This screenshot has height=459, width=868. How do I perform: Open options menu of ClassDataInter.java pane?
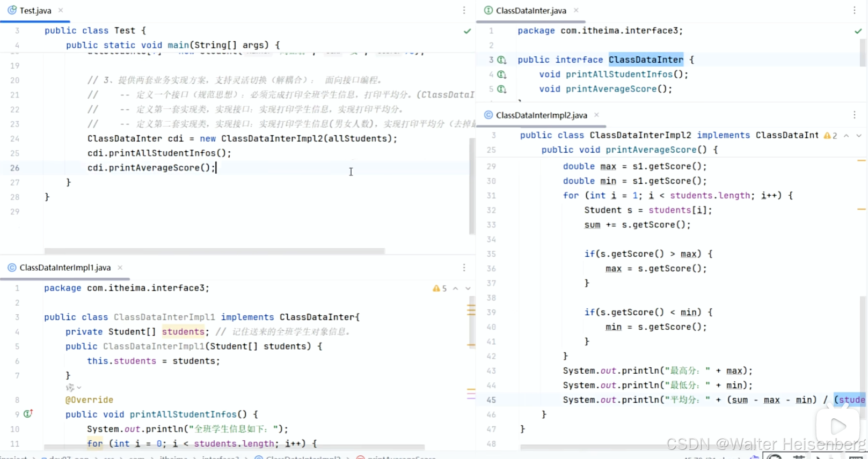[855, 10]
